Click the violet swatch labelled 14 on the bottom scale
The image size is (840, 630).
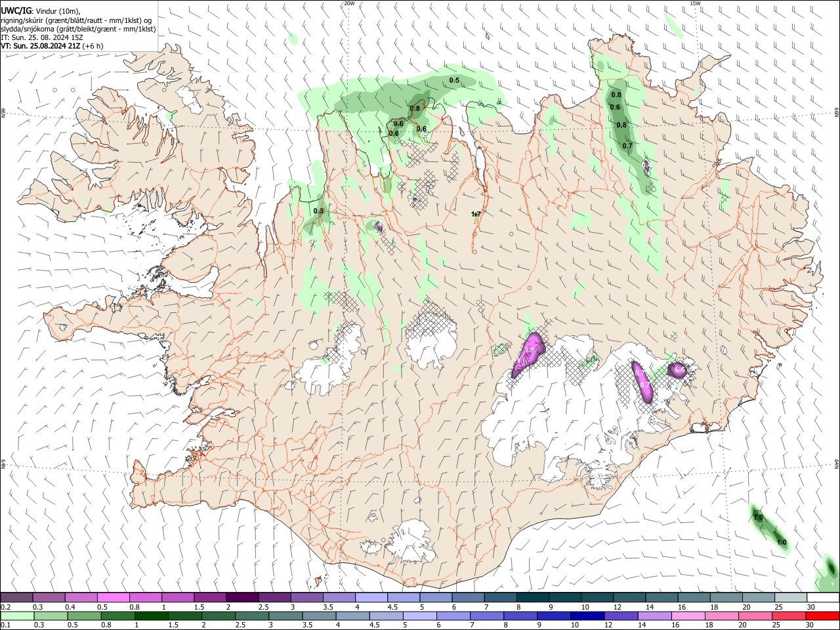(x=654, y=616)
